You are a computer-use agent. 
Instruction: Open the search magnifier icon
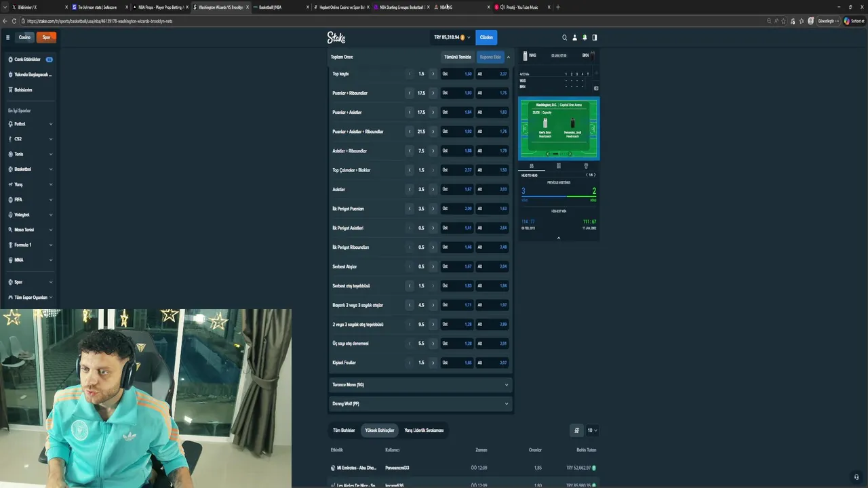(x=564, y=37)
